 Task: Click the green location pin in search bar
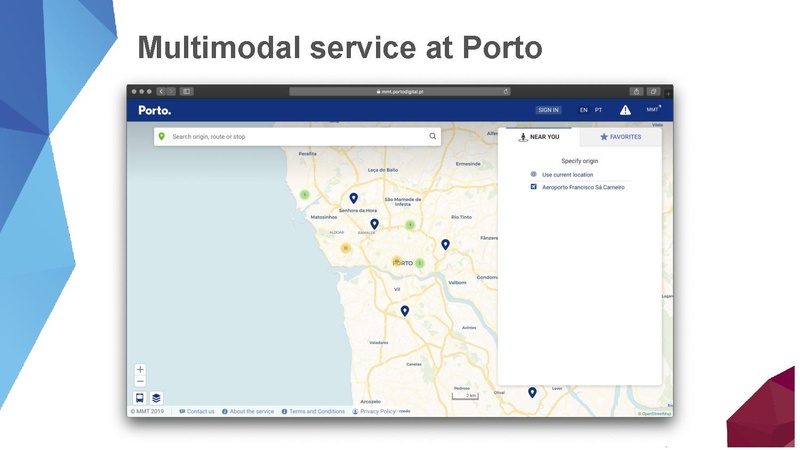[x=162, y=137]
